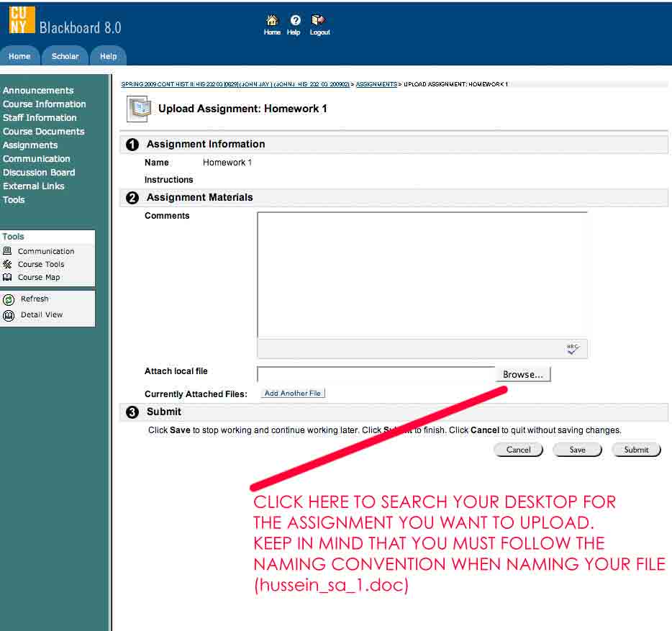Switch to the Scholar tab
This screenshot has width=672, height=631.
coord(65,56)
